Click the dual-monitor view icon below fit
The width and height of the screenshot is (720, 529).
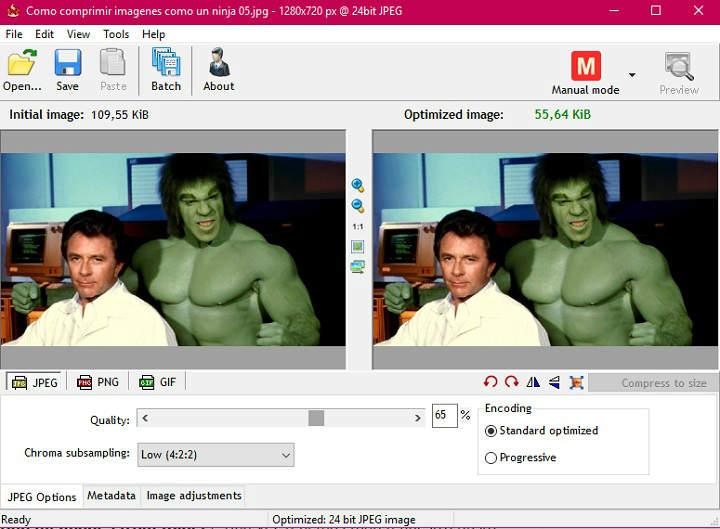click(358, 267)
